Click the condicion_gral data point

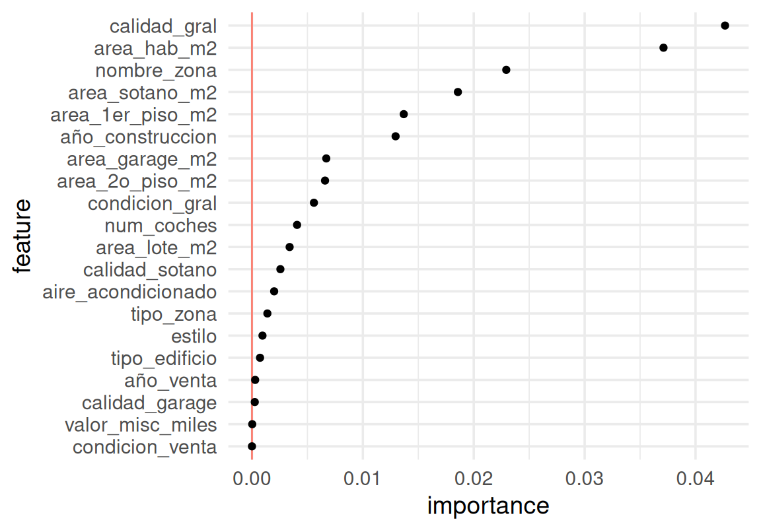tap(314, 203)
